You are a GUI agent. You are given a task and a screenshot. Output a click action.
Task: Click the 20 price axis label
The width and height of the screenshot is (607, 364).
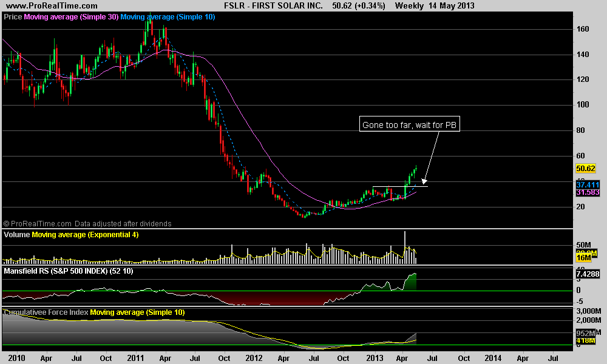[580, 207]
